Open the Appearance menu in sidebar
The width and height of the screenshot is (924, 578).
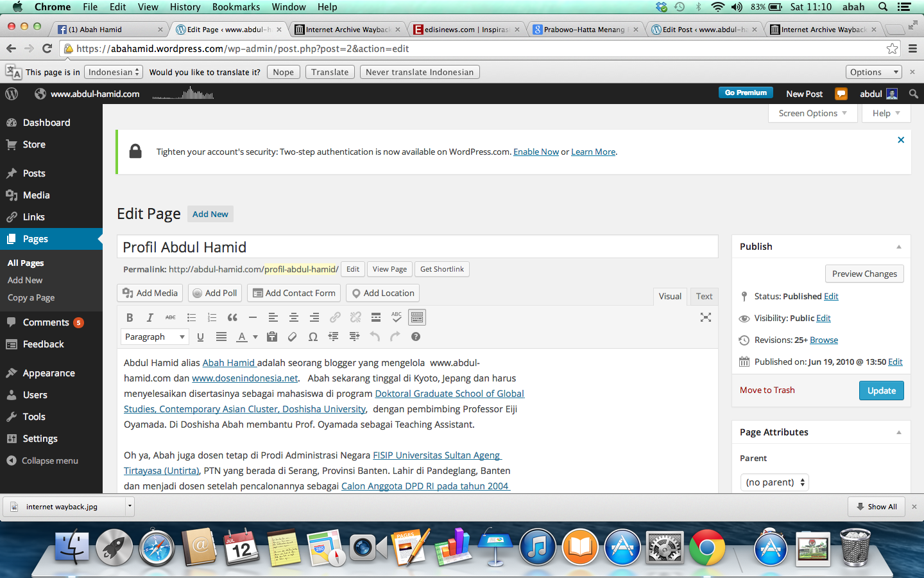click(49, 373)
